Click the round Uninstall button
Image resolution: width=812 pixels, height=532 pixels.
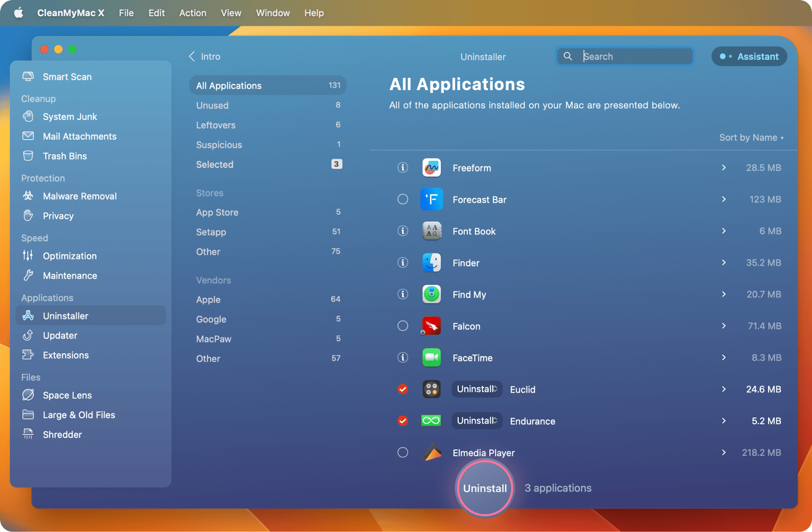click(485, 488)
